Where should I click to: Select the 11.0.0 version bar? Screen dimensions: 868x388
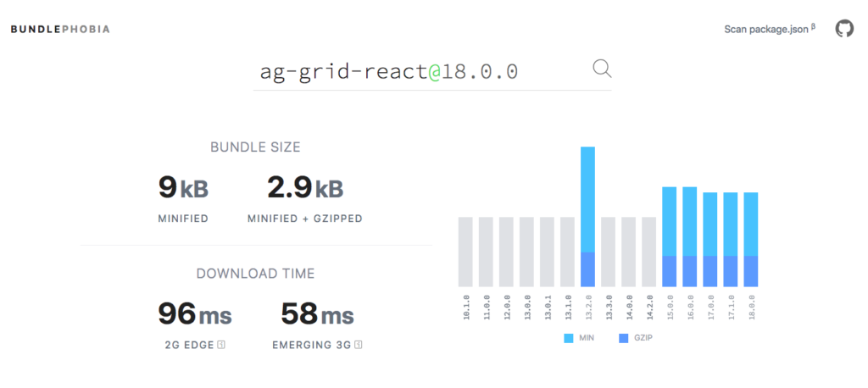pyautogui.click(x=486, y=252)
